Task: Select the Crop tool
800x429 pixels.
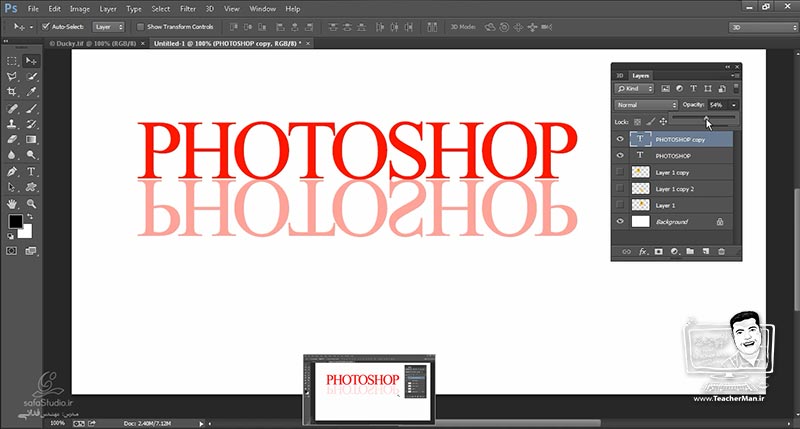Action: coord(12,92)
